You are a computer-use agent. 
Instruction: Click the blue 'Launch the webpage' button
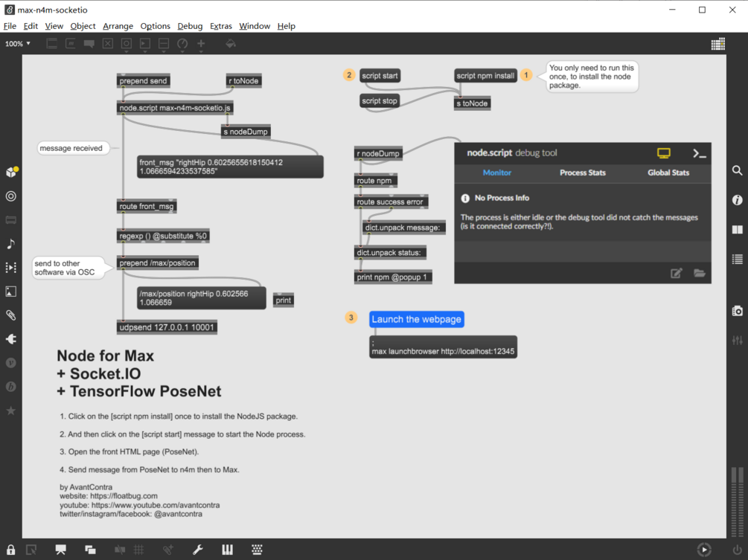coord(416,319)
